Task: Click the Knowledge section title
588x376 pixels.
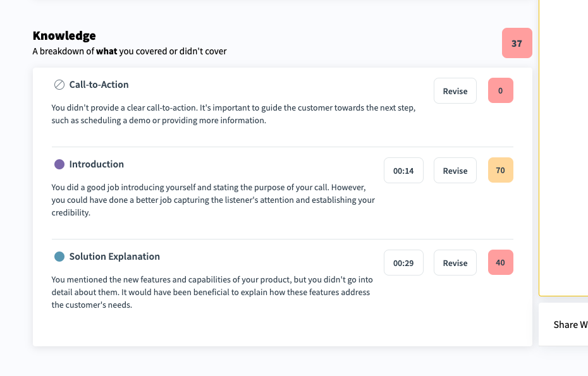Action: [x=64, y=36]
